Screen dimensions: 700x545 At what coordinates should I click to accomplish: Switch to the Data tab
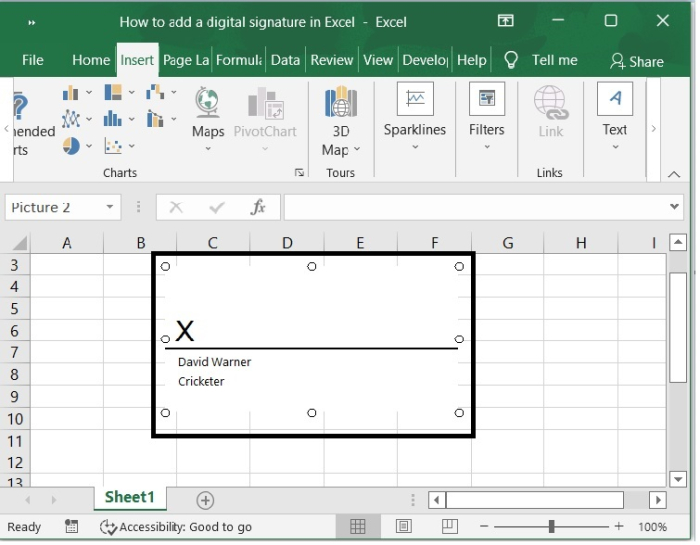coord(285,60)
